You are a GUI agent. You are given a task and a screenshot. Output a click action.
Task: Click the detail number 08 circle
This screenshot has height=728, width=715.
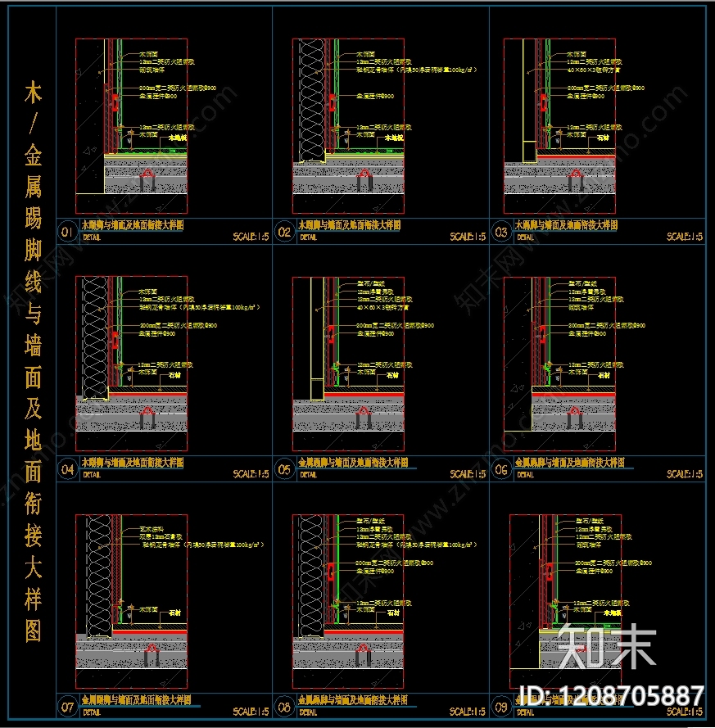click(284, 707)
